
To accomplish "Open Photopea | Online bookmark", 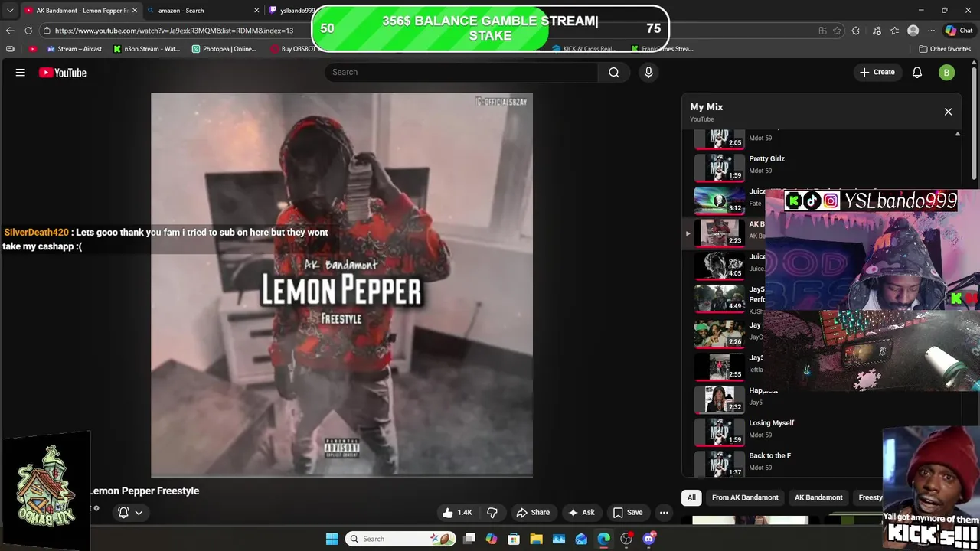I will point(224,49).
